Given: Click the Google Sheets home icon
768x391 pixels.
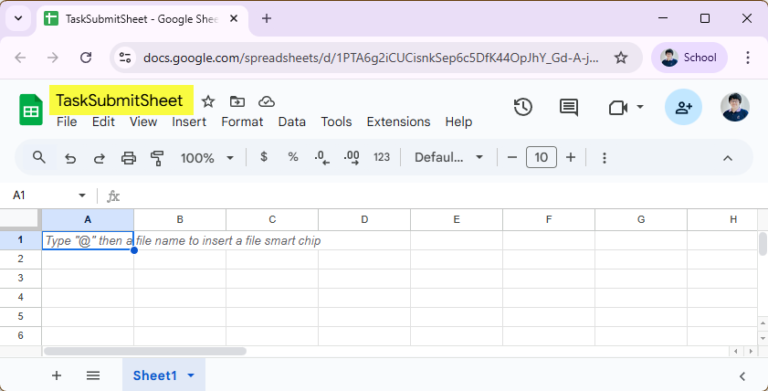Looking at the screenshot, I should click(x=31, y=110).
